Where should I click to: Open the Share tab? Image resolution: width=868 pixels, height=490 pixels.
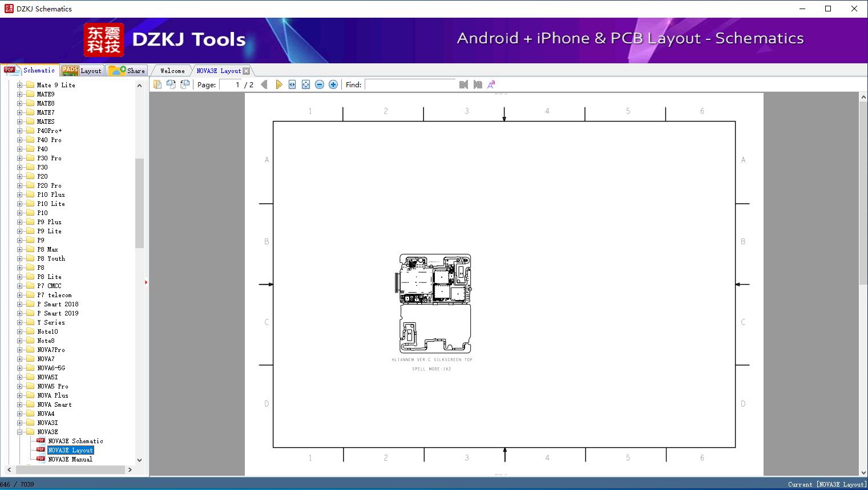pyautogui.click(x=127, y=71)
